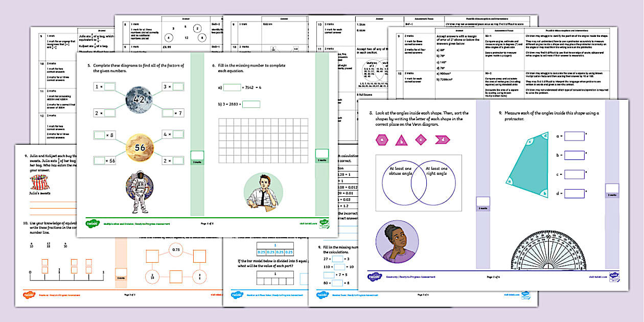Image resolution: width=644 pixels, height=322 pixels.
Task: Click the squared working-out grid
Action: [x=262, y=140]
